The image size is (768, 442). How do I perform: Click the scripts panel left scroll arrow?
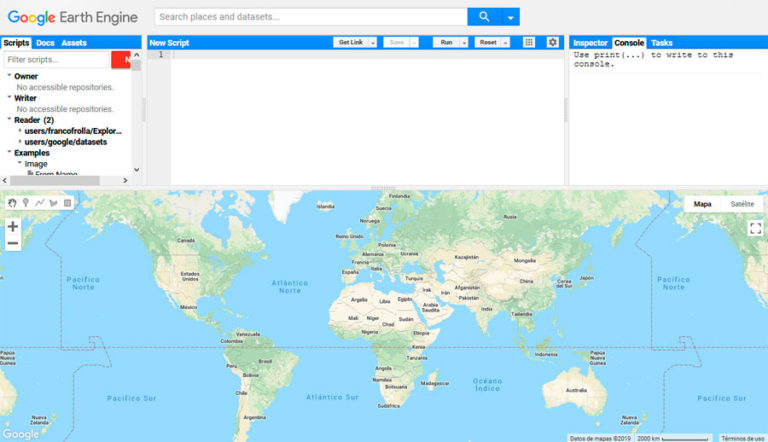5,180
